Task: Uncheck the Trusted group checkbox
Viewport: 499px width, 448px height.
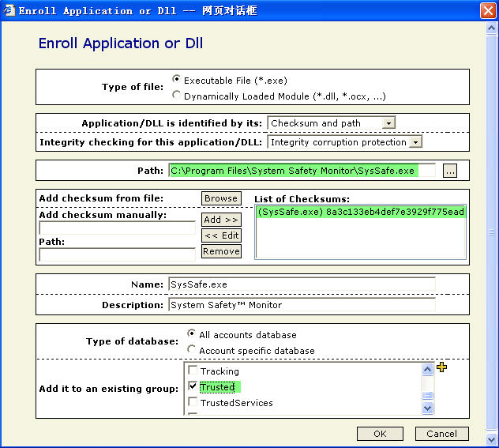Action: click(x=193, y=386)
